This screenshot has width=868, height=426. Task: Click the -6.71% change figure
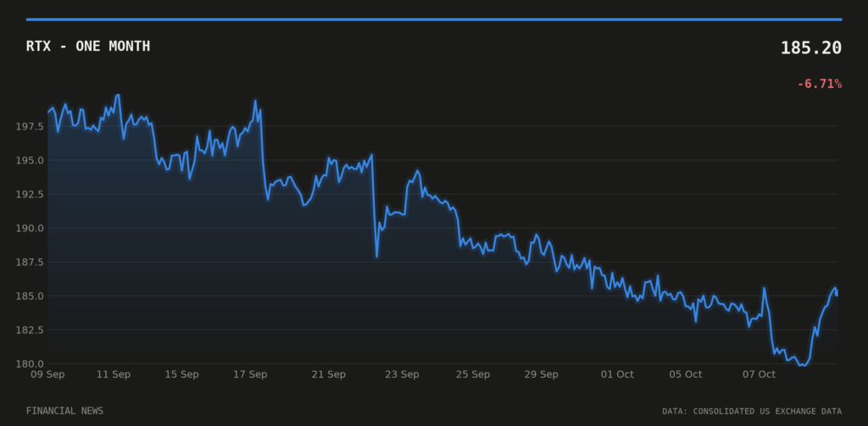click(x=820, y=84)
